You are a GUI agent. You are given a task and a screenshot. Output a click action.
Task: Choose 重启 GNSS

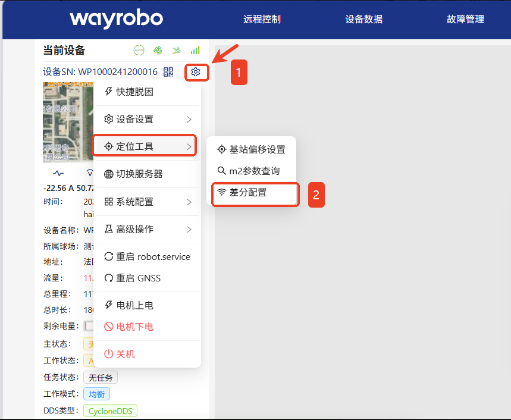148,278
